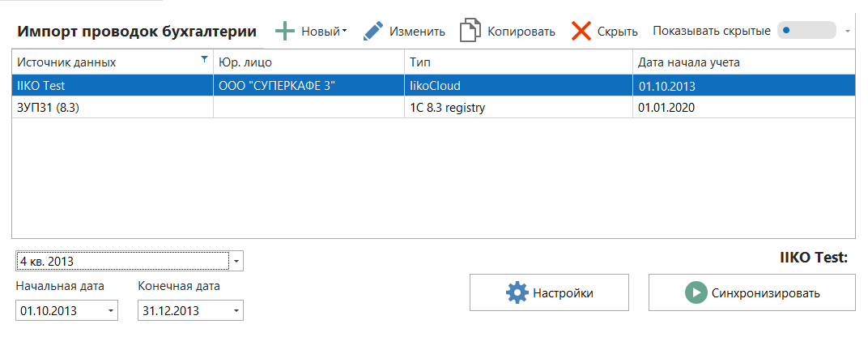Open the Начальная дата date picker
The image size is (868, 337).
tap(111, 311)
